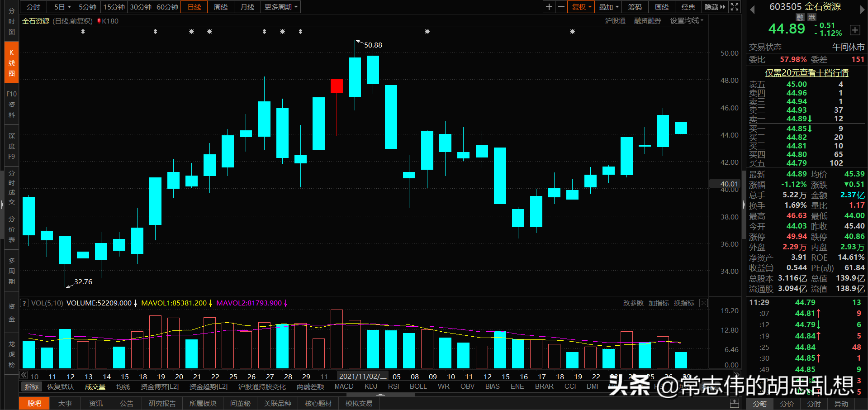The width and height of the screenshot is (868, 410).
Task: Open the 设置均线 dropdown
Action: point(686,20)
